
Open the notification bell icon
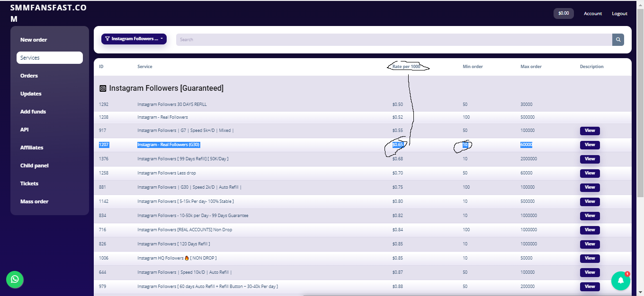(620, 281)
